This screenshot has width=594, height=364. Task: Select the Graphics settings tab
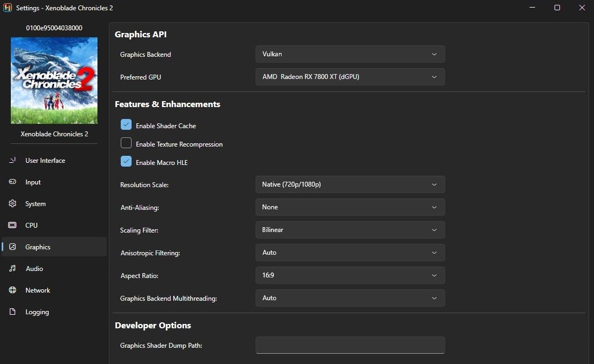tap(54, 247)
